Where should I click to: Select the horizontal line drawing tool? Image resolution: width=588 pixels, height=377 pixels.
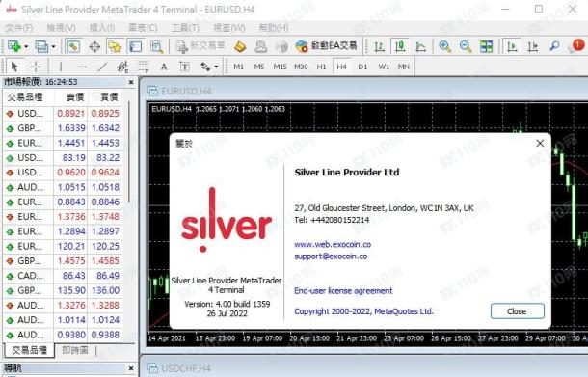click(81, 67)
